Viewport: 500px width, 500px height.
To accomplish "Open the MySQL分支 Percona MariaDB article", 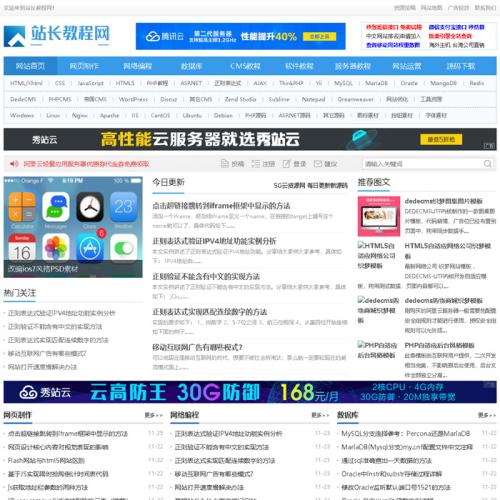I will click(x=405, y=433).
